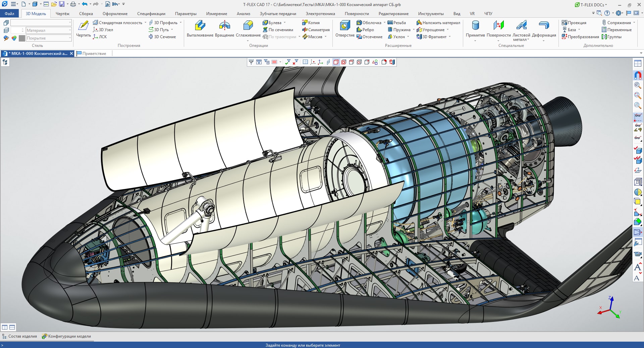Viewport: 644px width, 348px height.
Task: Click the XYZ axis triad in viewport
Action: (x=610, y=308)
